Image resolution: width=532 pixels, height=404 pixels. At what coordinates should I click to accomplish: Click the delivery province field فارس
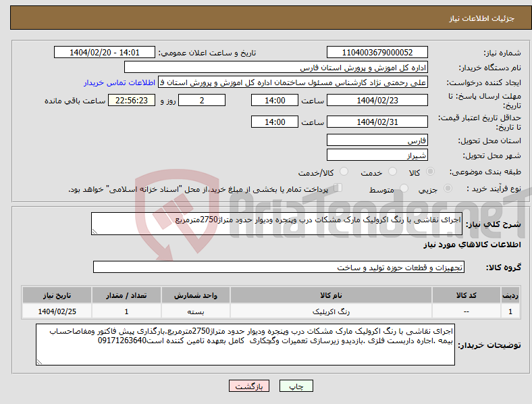click(x=377, y=140)
